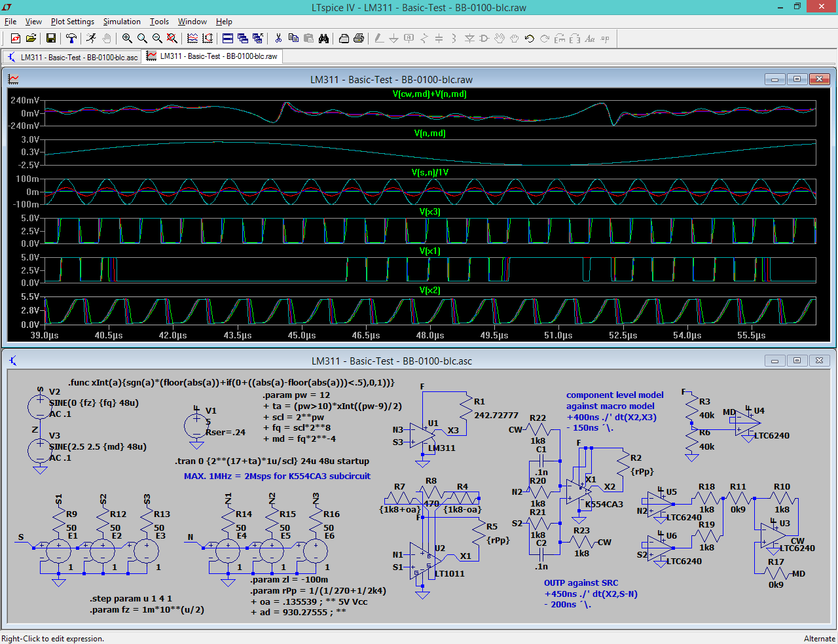838x644 pixels.
Task: Click trace label V[x1]
Action: 429,251
